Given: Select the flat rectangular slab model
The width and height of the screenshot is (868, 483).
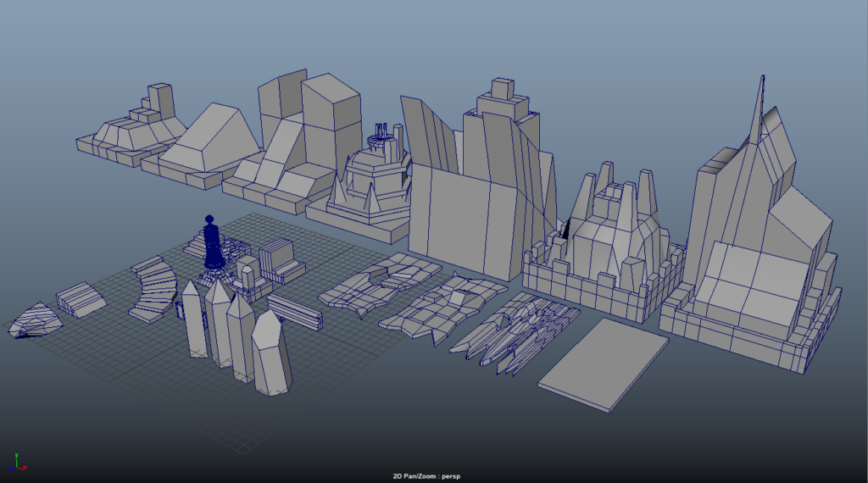Looking at the screenshot, I should pyautogui.click(x=603, y=365).
